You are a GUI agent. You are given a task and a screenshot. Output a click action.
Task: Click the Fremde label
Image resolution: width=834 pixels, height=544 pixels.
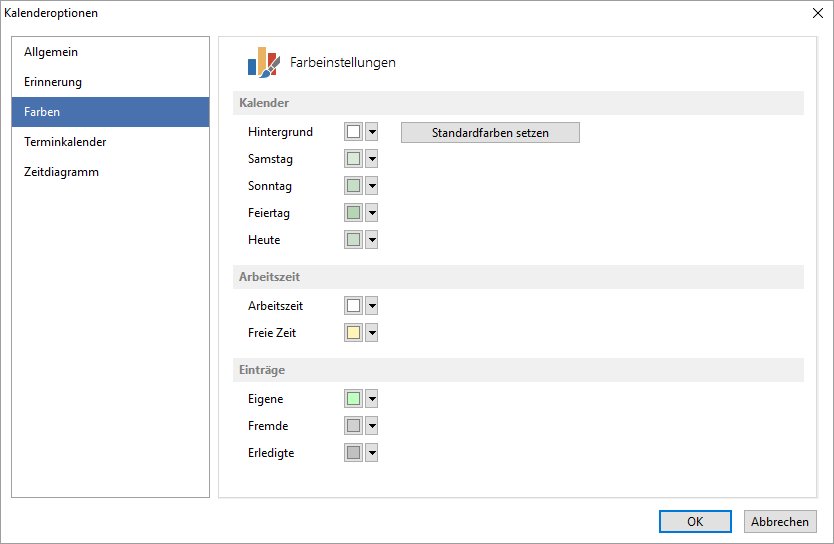(268, 426)
